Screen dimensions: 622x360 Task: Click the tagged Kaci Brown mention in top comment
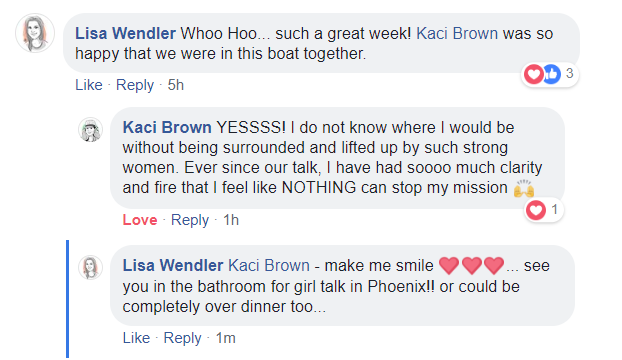click(x=457, y=33)
